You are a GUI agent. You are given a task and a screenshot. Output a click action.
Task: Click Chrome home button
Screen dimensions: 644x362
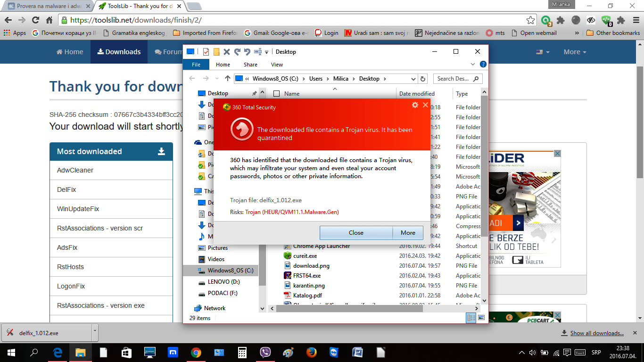tap(49, 20)
